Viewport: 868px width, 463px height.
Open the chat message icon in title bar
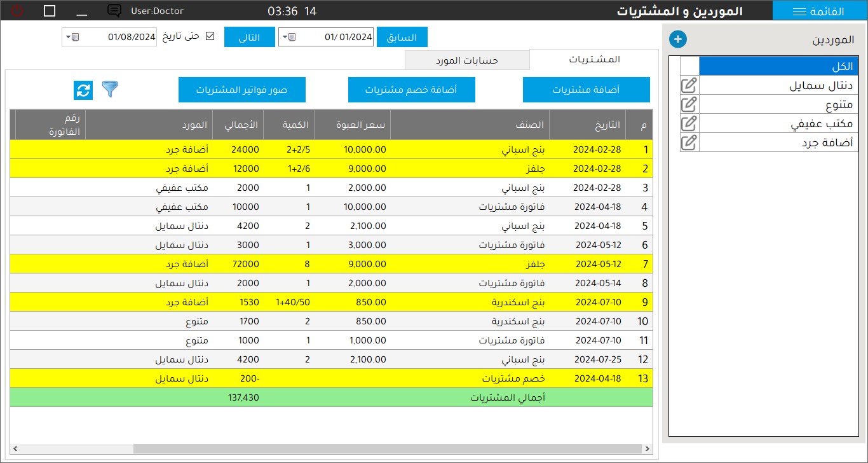[114, 11]
